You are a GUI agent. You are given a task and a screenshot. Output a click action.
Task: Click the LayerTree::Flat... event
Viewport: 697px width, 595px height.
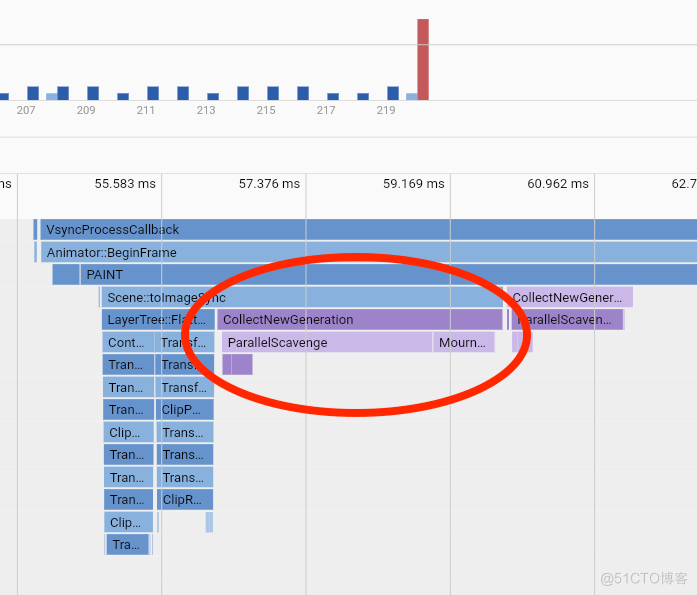158,320
